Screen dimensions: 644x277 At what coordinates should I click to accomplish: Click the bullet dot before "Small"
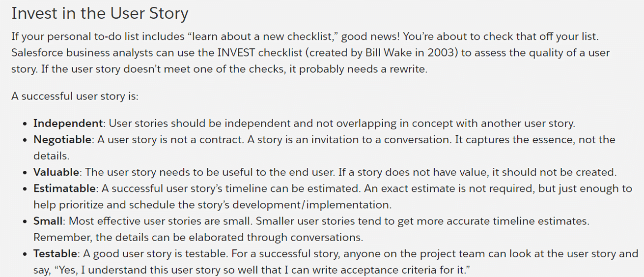(25, 221)
